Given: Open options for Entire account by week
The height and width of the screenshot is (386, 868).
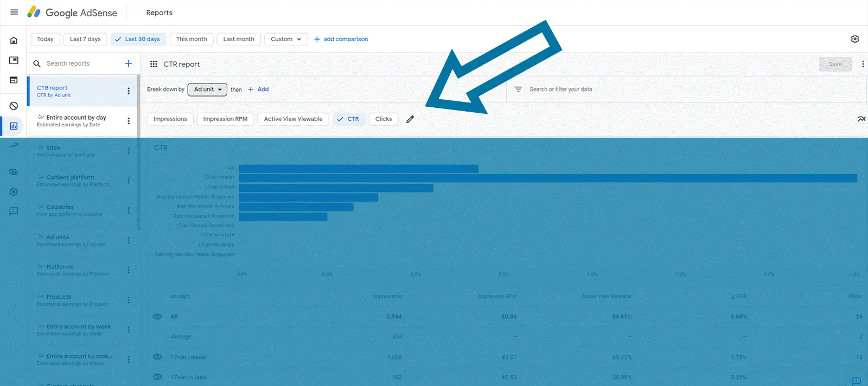Looking at the screenshot, I should point(129,330).
